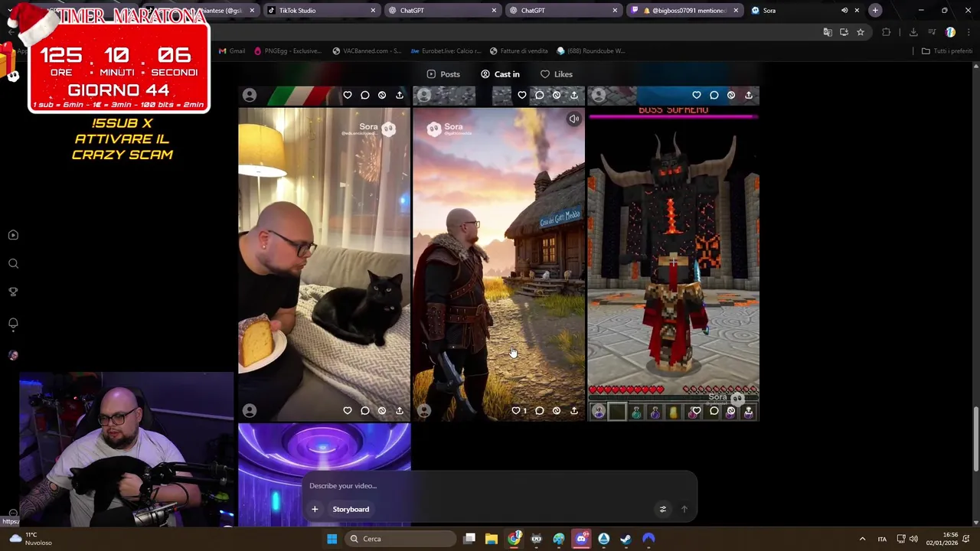This screenshot has height=551, width=980.
Task: Share the black cat video
Action: click(x=400, y=411)
